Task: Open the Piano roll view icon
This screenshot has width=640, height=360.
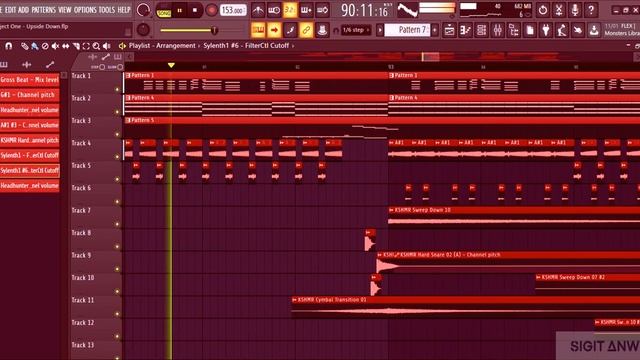Action: [465, 30]
